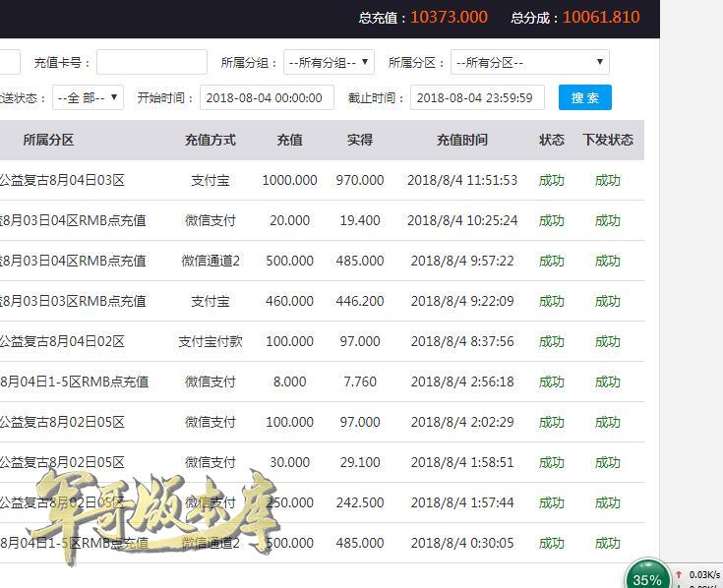Click the 下发状态 column header
Screen dimensions: 723x588
pyautogui.click(x=607, y=140)
